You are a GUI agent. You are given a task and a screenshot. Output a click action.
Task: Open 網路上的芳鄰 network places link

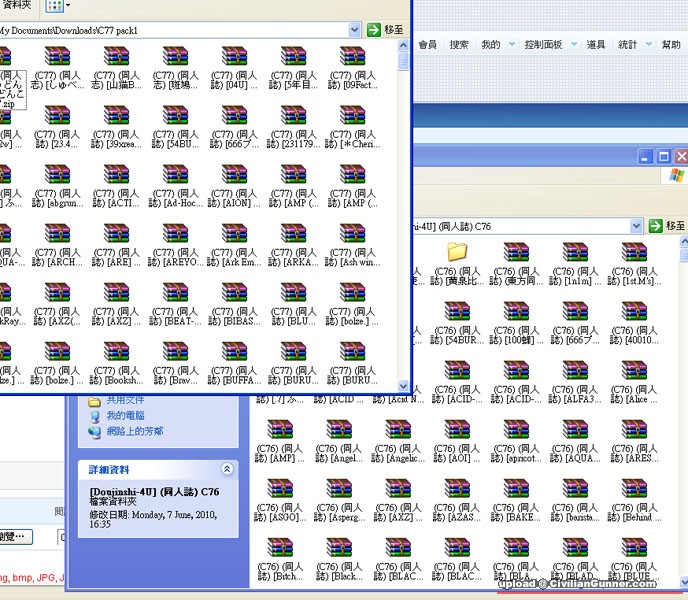click(135, 431)
